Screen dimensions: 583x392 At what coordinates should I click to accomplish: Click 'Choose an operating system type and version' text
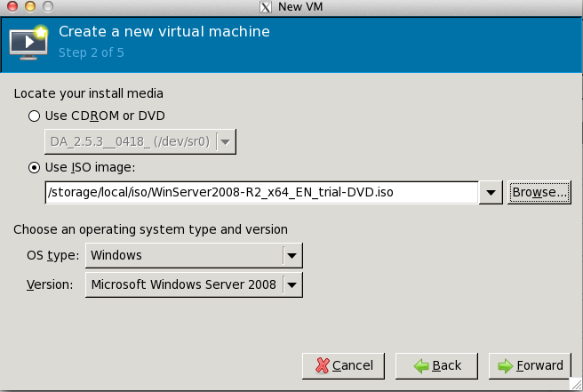150,229
